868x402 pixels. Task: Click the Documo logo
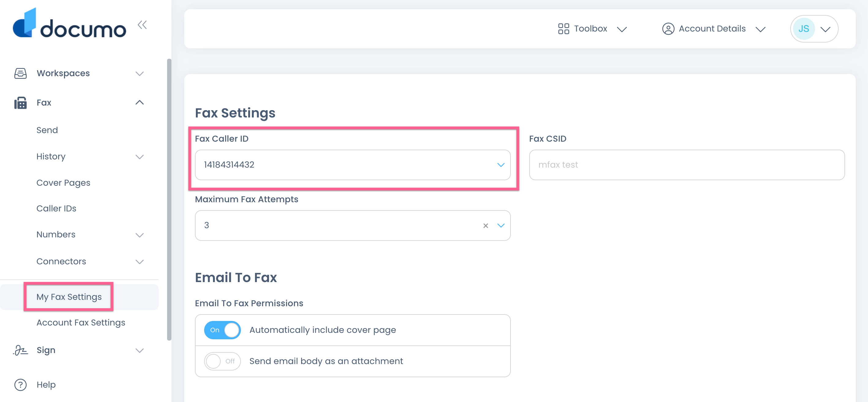(69, 23)
